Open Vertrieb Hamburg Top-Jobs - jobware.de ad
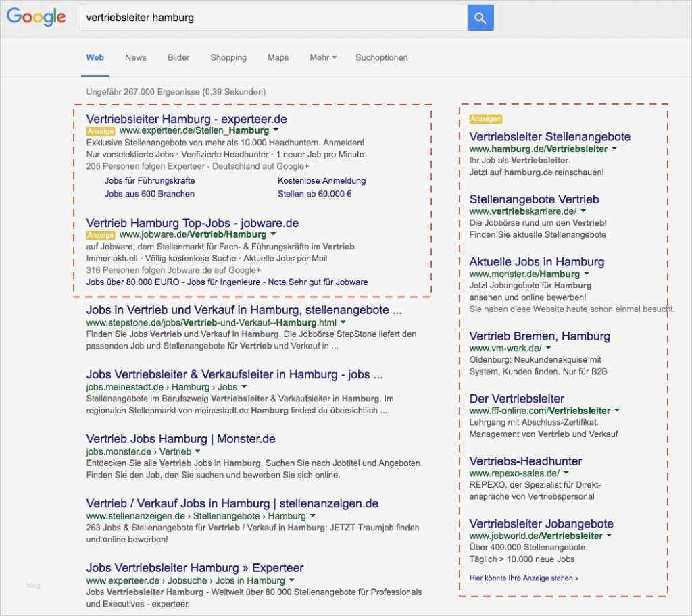The width and height of the screenshot is (692, 616). pyautogui.click(x=193, y=223)
